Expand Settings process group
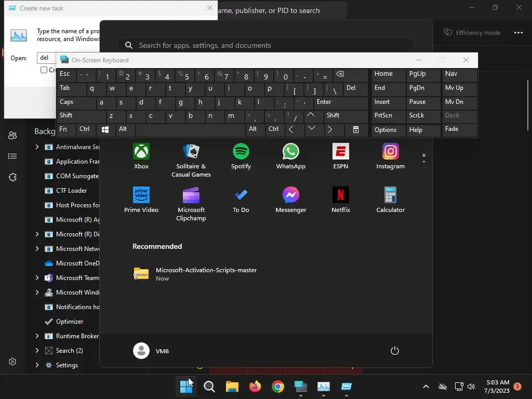The width and height of the screenshot is (532, 399). click(37, 365)
